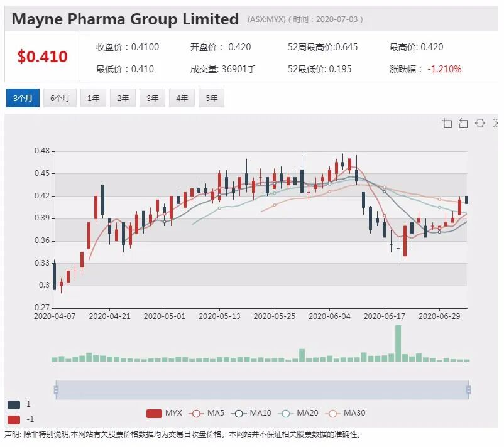Screen dimensions: 504x447
Task: Click the 最高价: 0.420 value
Action: pyautogui.click(x=416, y=47)
